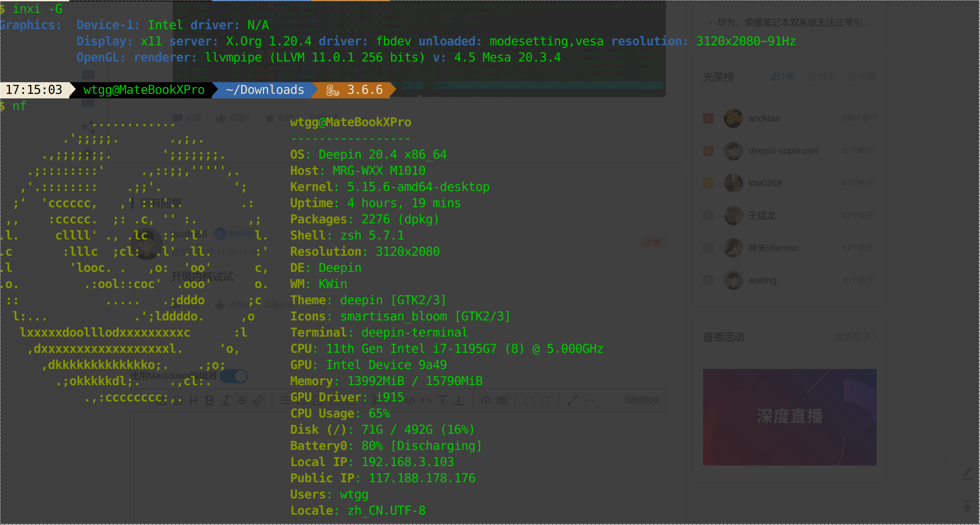Viewport: 980px width, 525px height.
Task: Apply italic formatting in the editor toolbar
Action: tap(226, 400)
